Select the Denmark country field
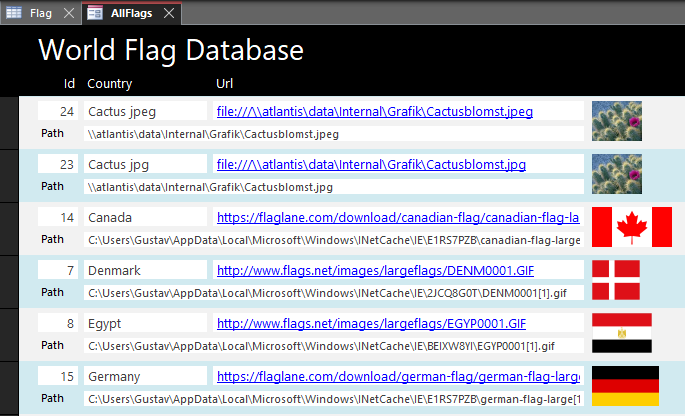685x416 pixels. (145, 270)
